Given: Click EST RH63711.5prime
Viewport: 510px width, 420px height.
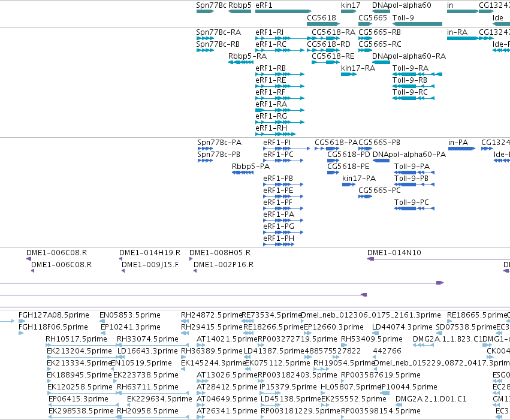Looking at the screenshot, I should pyautogui.click(x=147, y=387).
